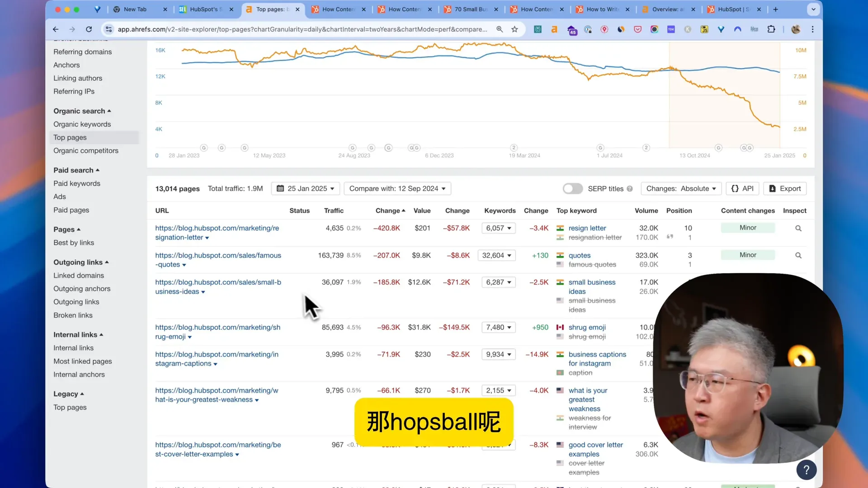Click the Minor content change badge for famous-quotes
Image resolution: width=868 pixels, height=488 pixels.
point(748,255)
